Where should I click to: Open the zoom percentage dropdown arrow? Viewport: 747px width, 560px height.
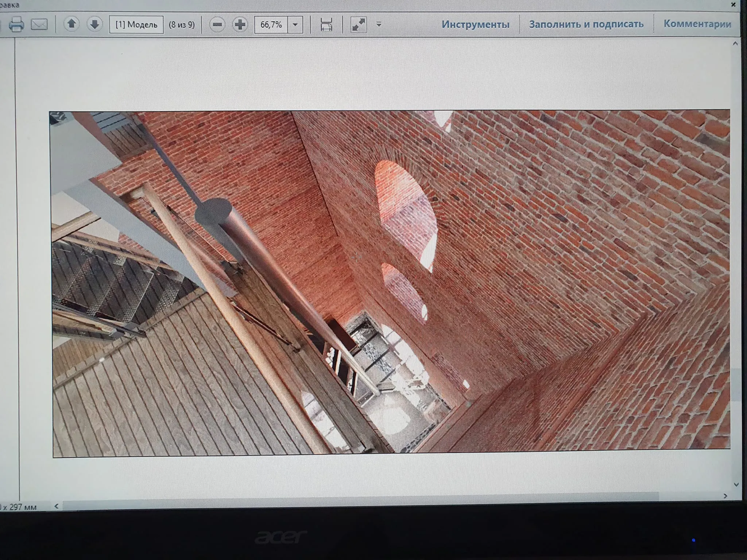295,25
